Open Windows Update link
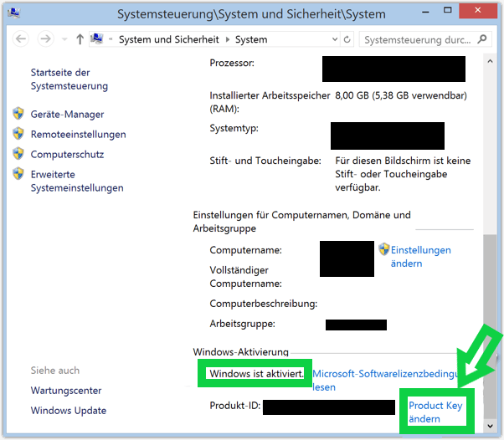 click(69, 411)
